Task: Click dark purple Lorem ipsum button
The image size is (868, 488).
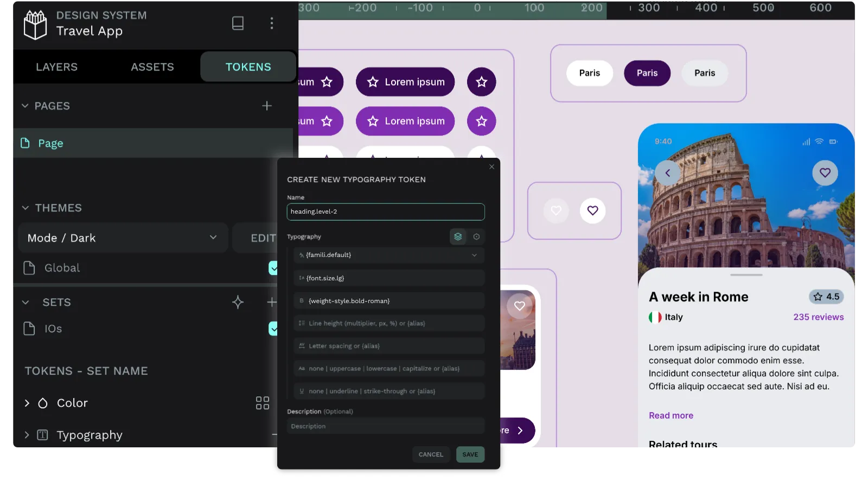Action: coord(405,82)
